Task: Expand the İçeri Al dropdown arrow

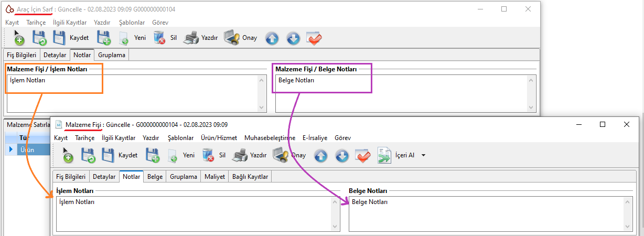Action: point(423,156)
